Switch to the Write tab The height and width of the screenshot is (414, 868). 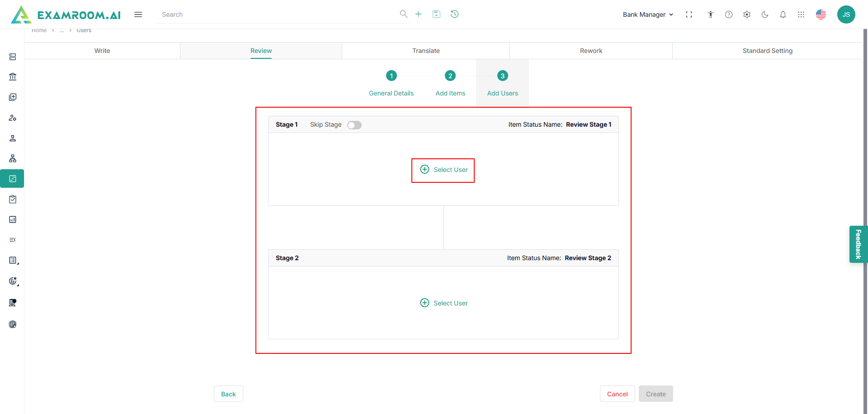[102, 51]
